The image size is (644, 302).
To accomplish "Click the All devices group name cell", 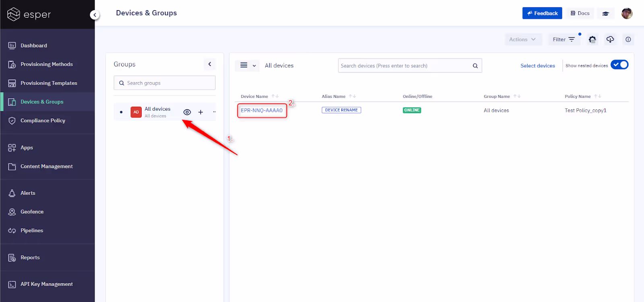I will (496, 110).
